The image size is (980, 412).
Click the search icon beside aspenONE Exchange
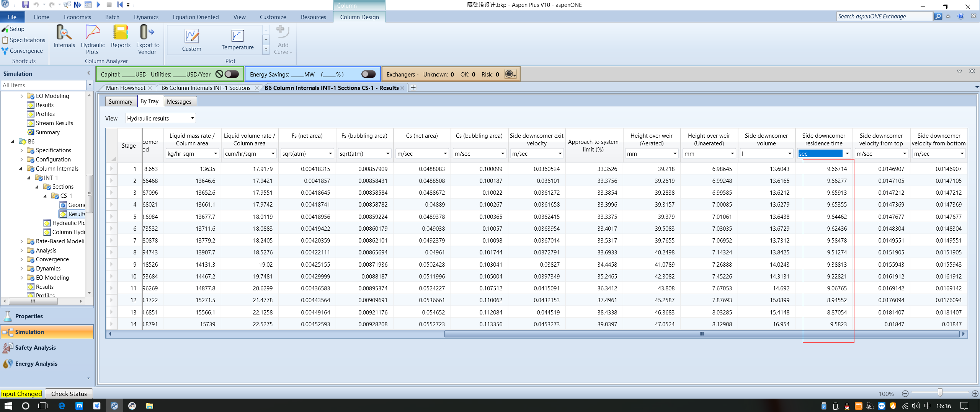tap(938, 16)
